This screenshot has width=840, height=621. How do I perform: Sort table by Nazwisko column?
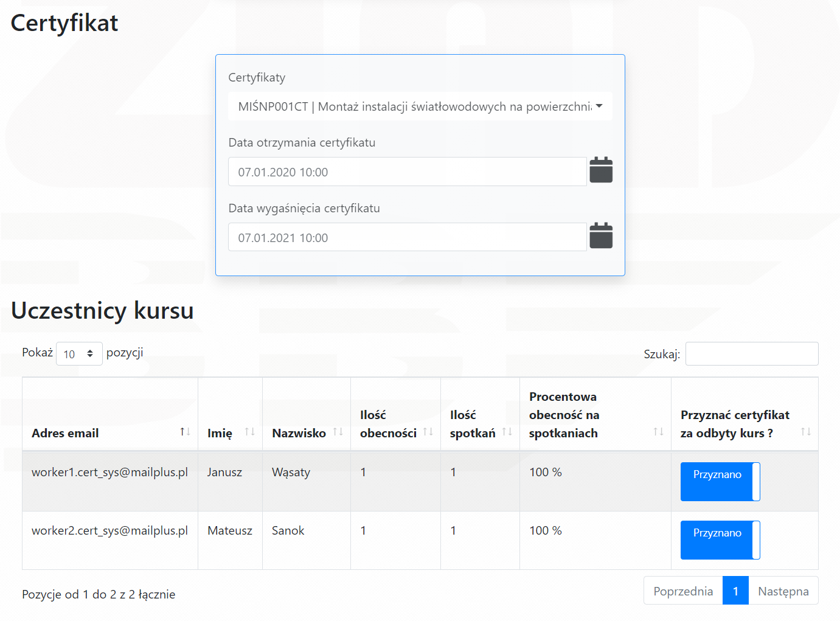coord(307,414)
